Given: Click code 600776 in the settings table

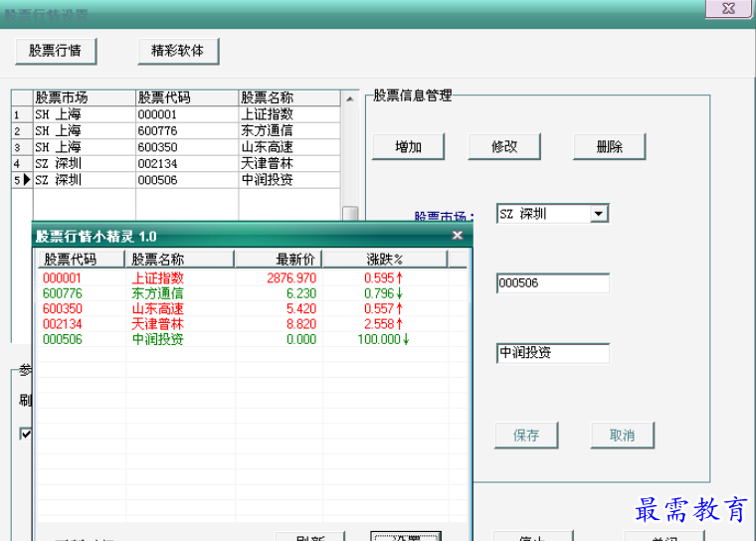Looking at the screenshot, I should (187, 131).
